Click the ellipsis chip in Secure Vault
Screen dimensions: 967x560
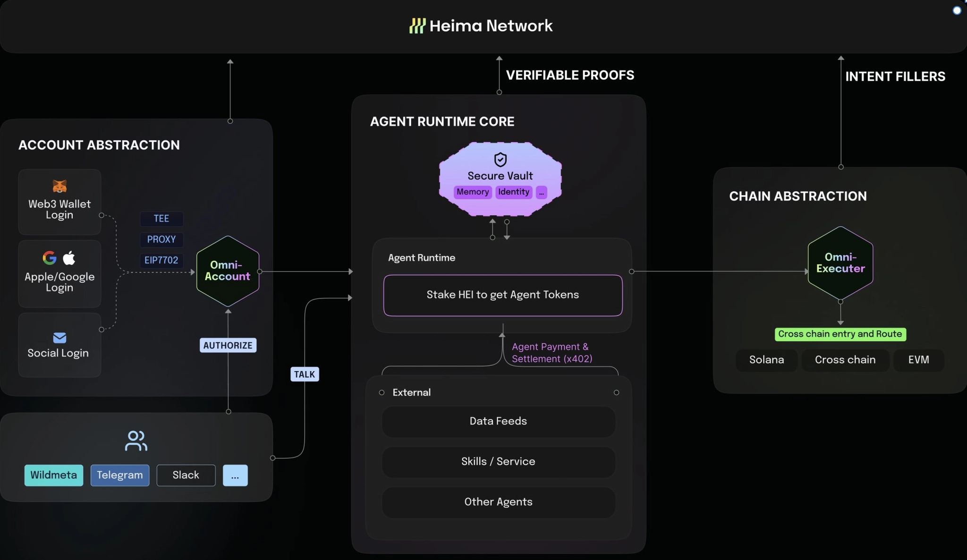(541, 192)
